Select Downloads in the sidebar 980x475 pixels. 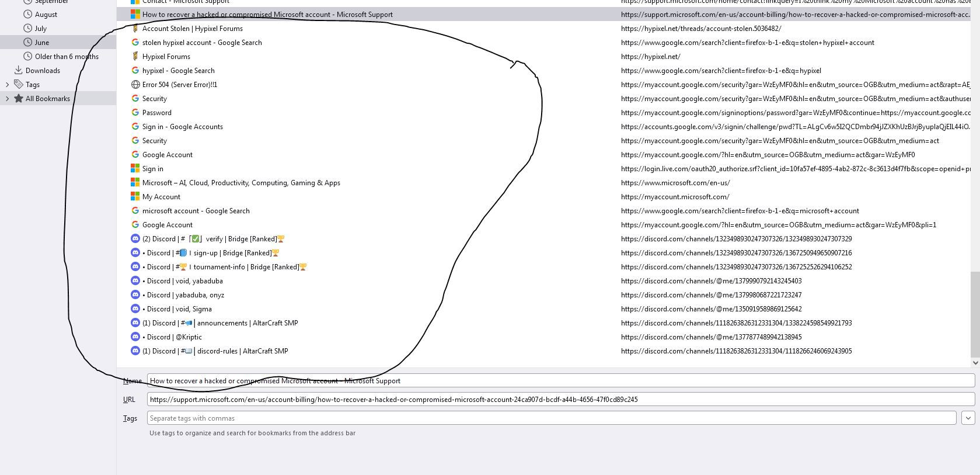coord(43,70)
